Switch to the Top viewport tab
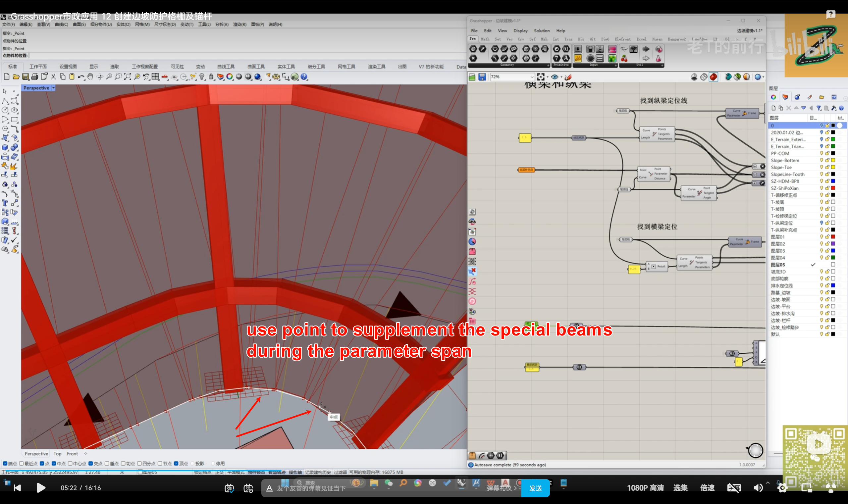Viewport: 848px width, 504px height. [x=57, y=454]
